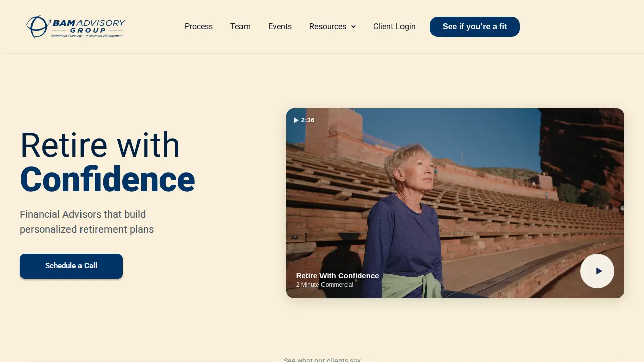Click the "Retire with Confidence" headline
Viewport: 644px width, 362px height.
click(x=107, y=162)
